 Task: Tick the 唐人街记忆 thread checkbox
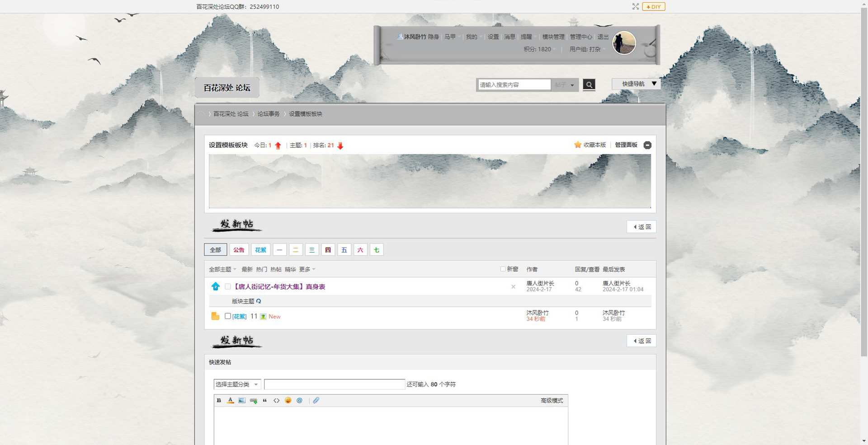[x=228, y=286]
